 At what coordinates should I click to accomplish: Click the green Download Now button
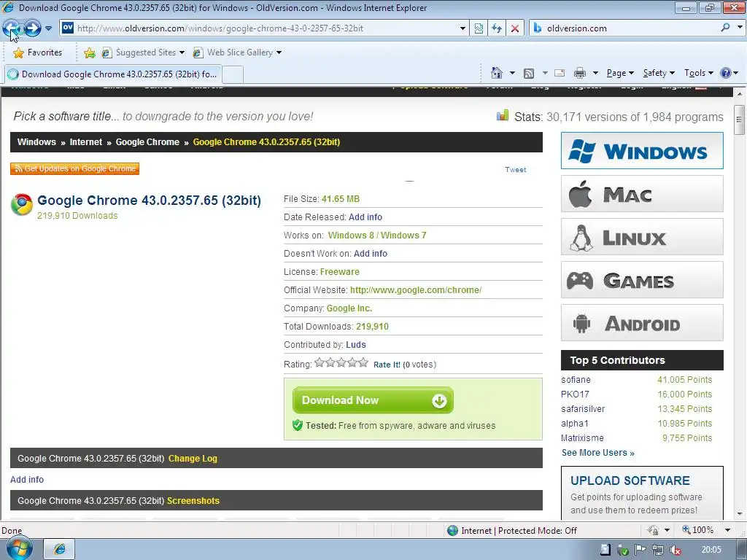click(x=373, y=400)
